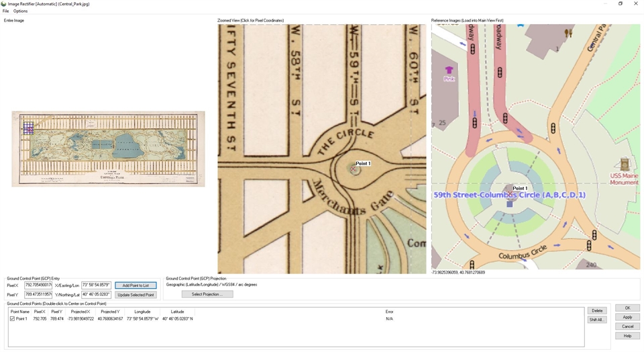Click the pink shirt shop icon
Viewport: 644px width, 352px height.
[x=449, y=70]
